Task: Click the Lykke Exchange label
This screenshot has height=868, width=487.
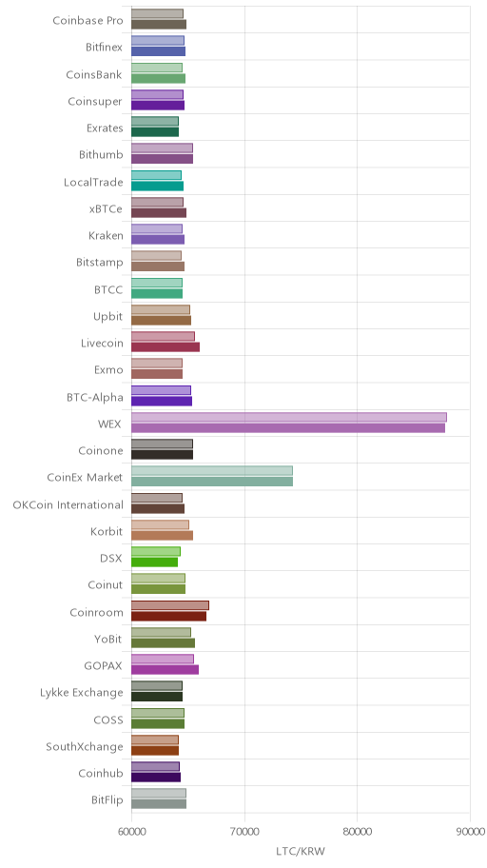Action: pyautogui.click(x=82, y=693)
